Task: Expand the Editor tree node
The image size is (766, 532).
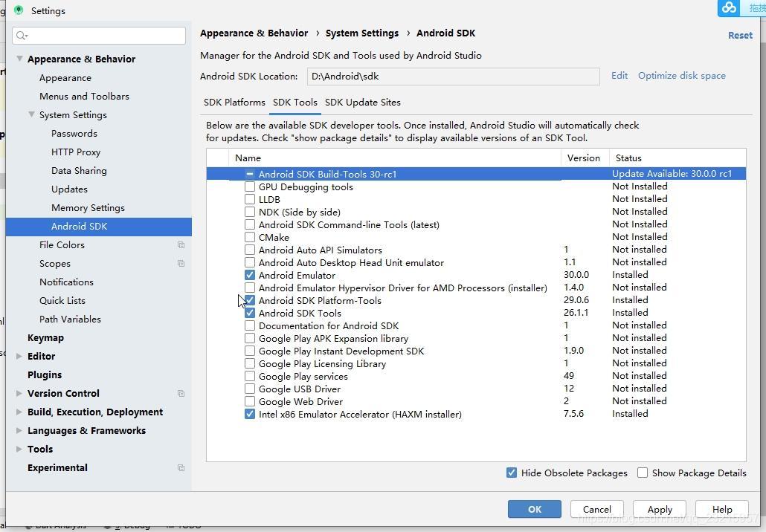Action: coord(19,357)
